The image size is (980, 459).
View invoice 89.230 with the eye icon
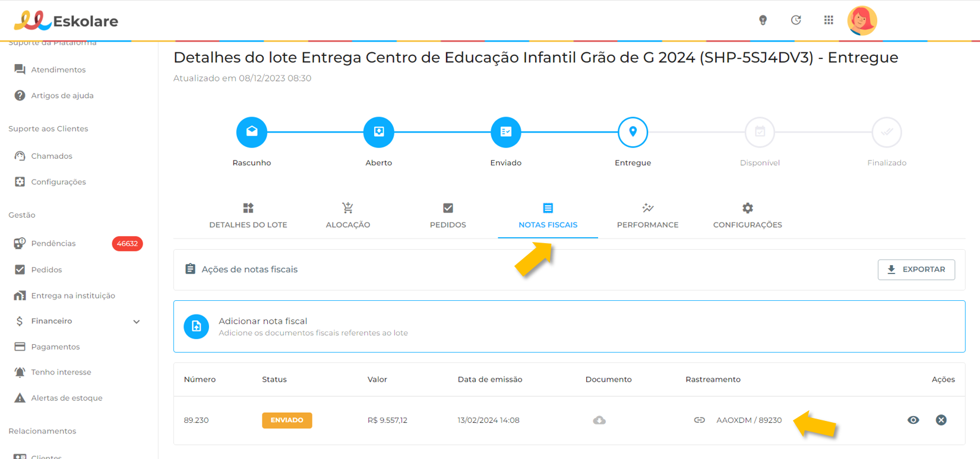pos(913,420)
